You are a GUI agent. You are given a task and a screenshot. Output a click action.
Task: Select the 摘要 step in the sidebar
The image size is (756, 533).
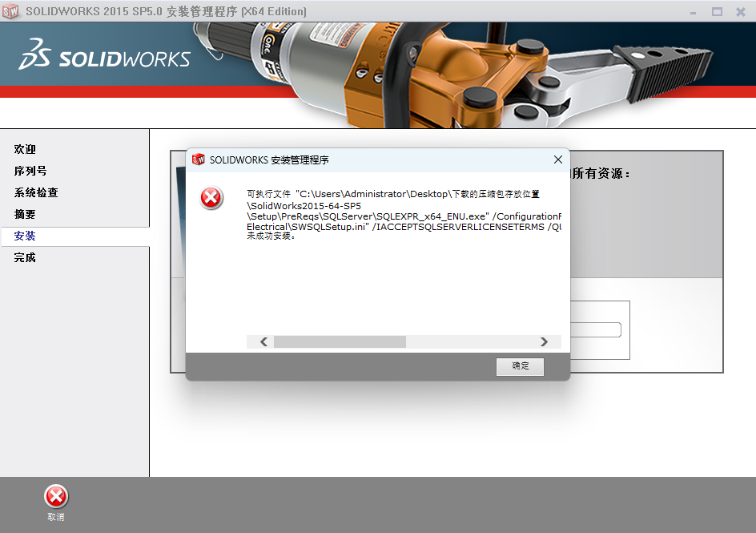[26, 214]
